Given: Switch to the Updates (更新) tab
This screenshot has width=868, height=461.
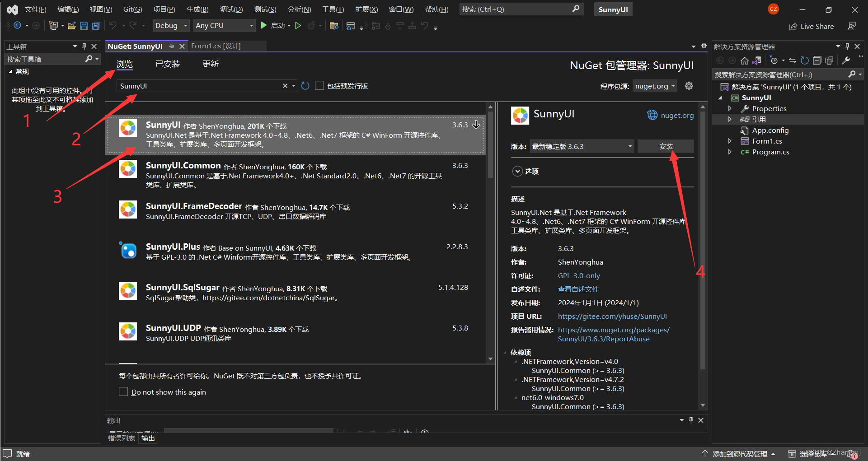Looking at the screenshot, I should pos(211,64).
